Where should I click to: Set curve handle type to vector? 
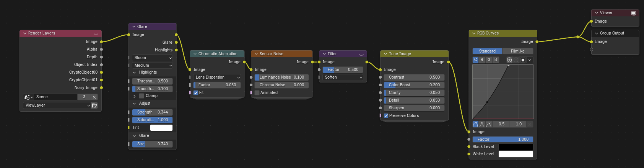[482, 124]
